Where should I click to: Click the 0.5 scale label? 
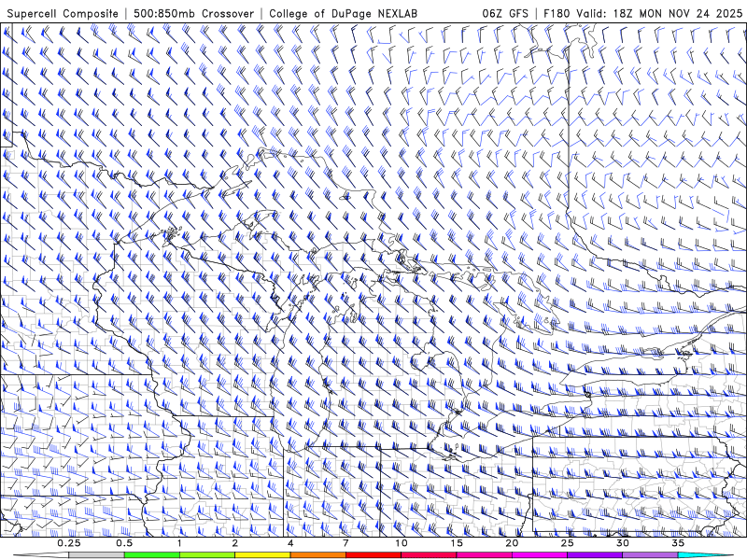click(124, 543)
